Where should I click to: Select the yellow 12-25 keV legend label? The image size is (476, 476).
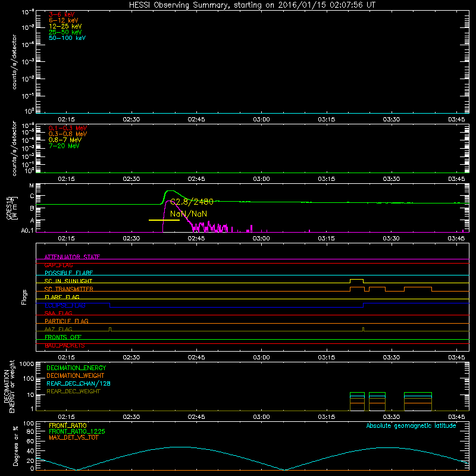(65, 26)
